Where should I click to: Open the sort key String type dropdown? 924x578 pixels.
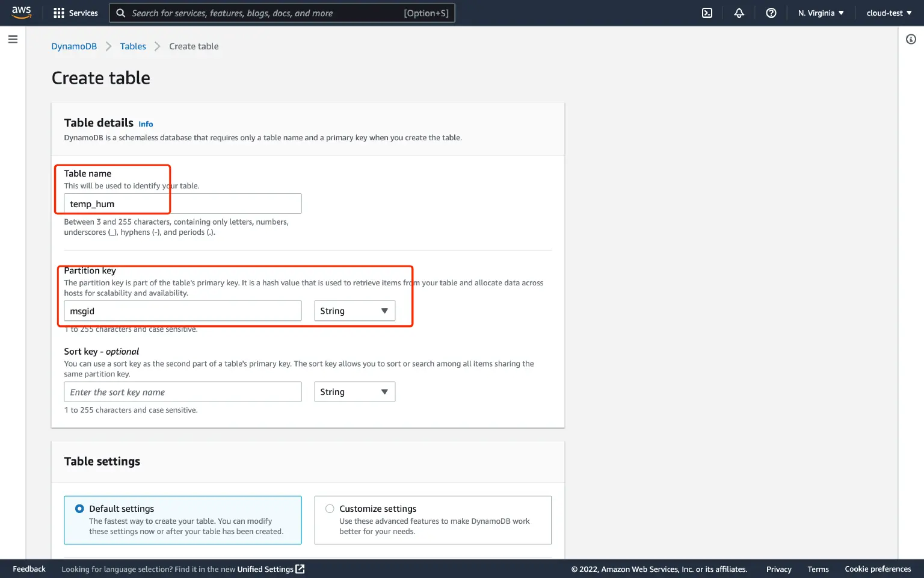pos(354,391)
